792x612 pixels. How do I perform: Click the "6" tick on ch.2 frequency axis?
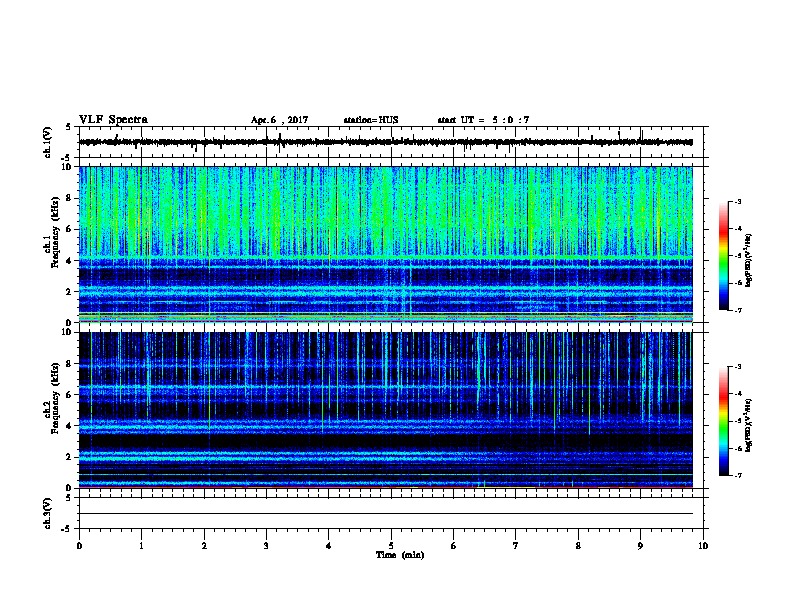[69, 395]
